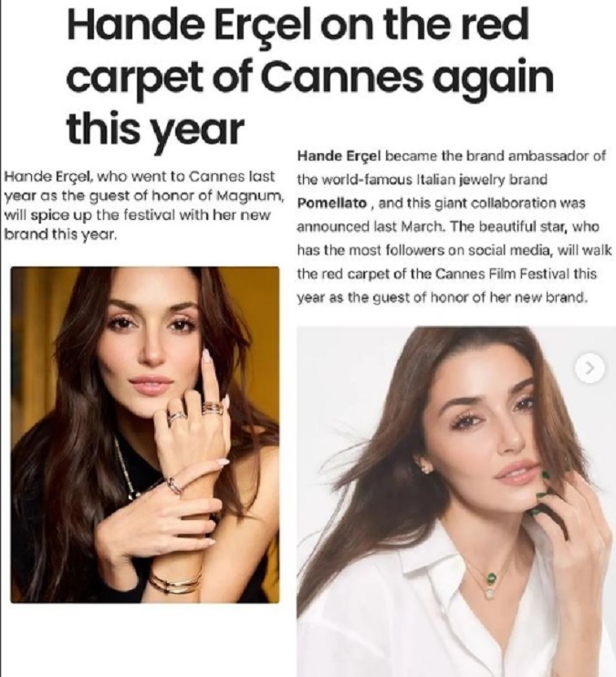
Task: Open the right photo with white shirt
Action: click(456, 501)
